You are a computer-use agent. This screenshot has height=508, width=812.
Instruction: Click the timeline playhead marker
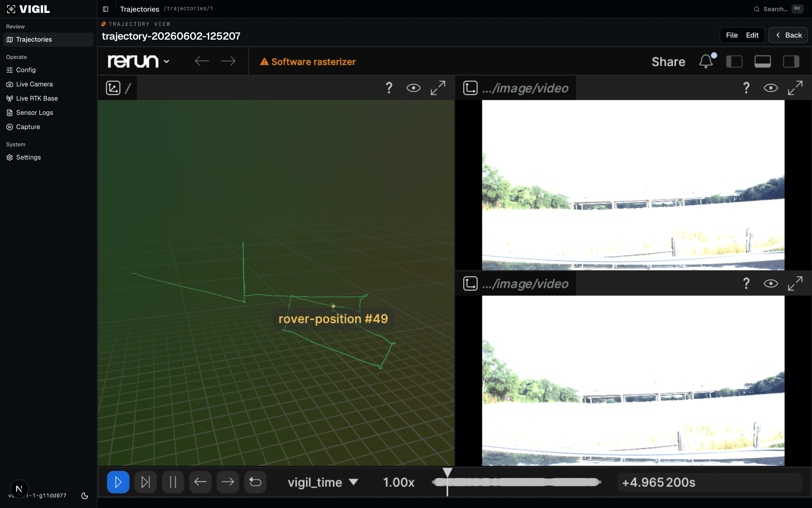(x=447, y=472)
